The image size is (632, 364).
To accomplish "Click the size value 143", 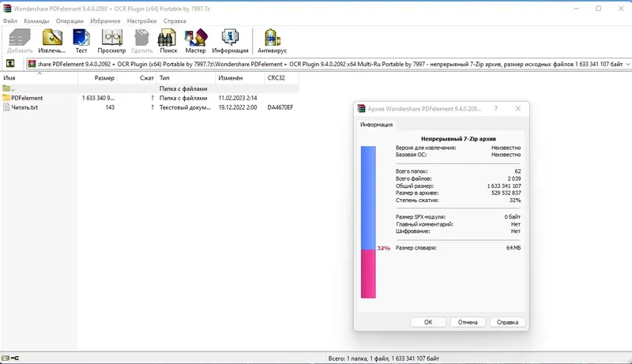I will [110, 107].
